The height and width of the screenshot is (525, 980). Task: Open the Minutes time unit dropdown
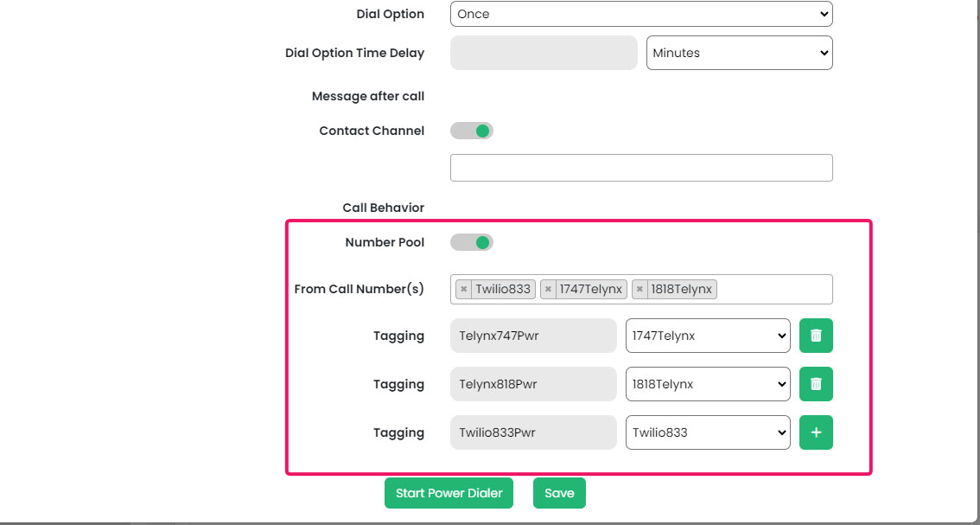coord(739,53)
